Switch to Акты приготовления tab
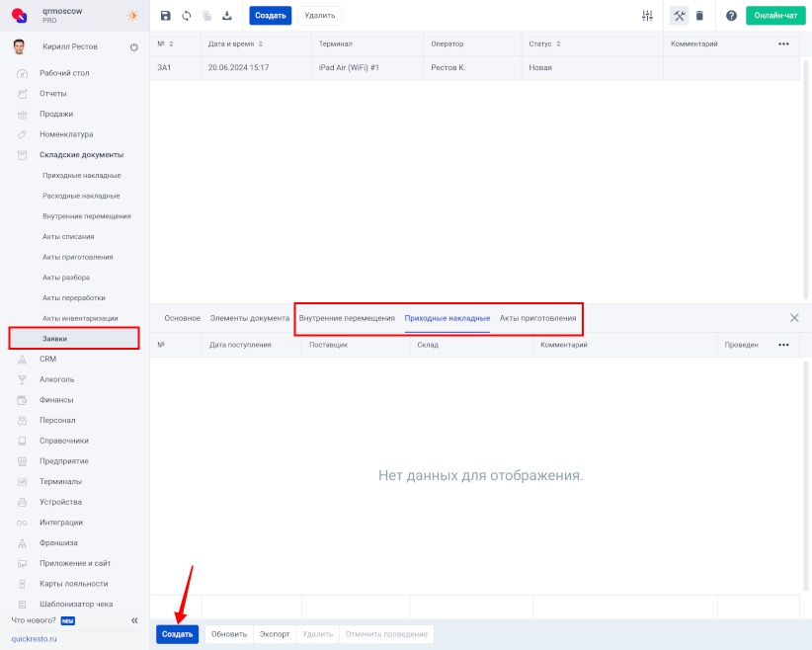This screenshot has height=650, width=812. click(538, 318)
